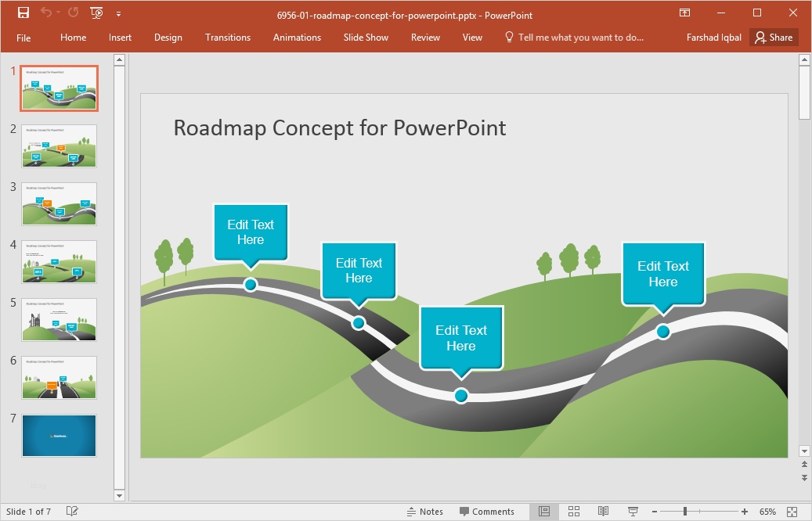
Task: Open Reading View from the status bar
Action: click(x=603, y=511)
